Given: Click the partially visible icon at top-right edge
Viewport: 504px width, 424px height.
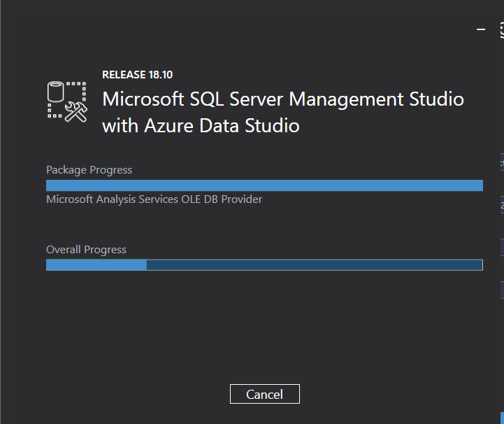Looking at the screenshot, I should 501,29.
